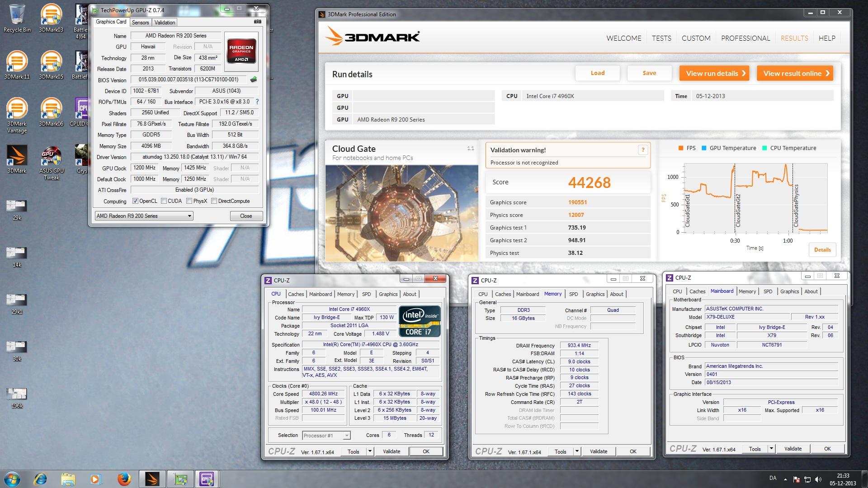
Task: Select the 29k screenshot file on desktop
Action: coord(17,210)
